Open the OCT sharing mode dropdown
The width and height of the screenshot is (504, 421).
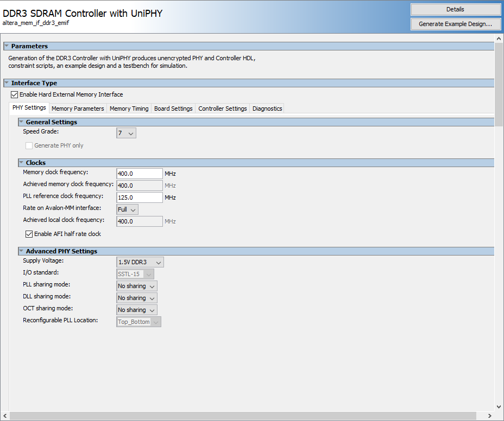pos(137,310)
